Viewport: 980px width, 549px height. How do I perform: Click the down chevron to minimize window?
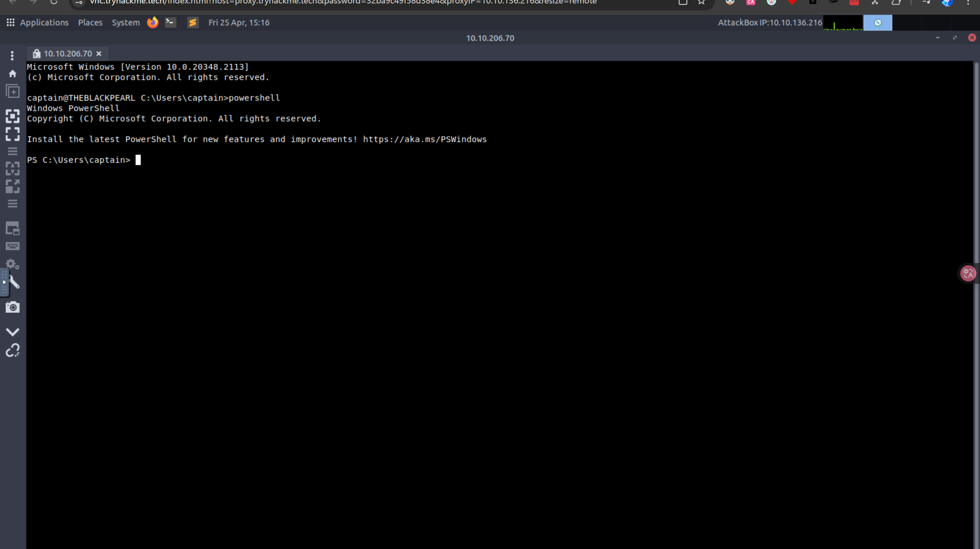pyautogui.click(x=12, y=332)
